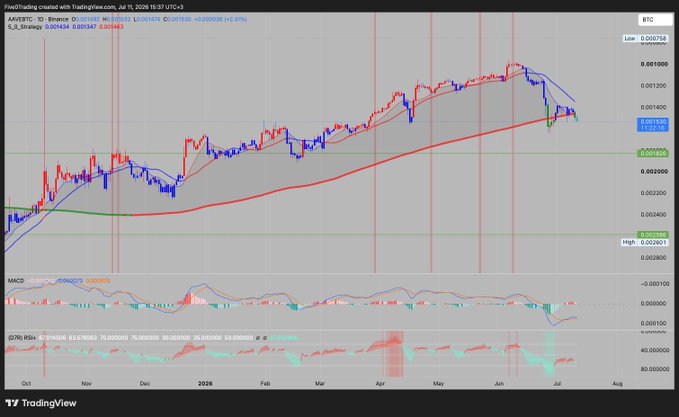Click the 0.002400 price scale value

pos(654,215)
